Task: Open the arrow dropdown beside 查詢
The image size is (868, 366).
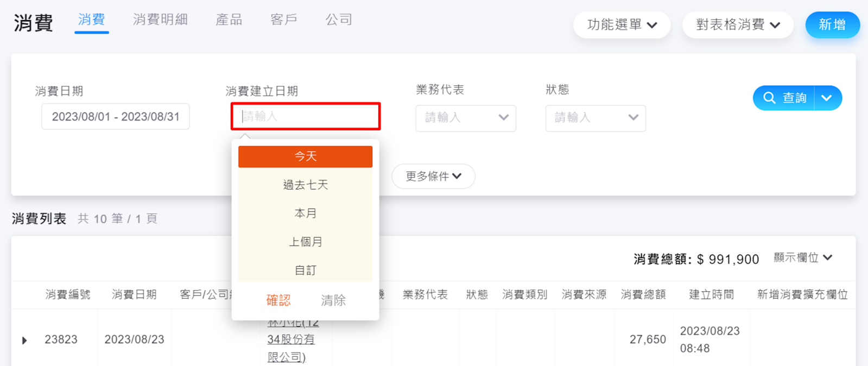Action: (x=827, y=98)
